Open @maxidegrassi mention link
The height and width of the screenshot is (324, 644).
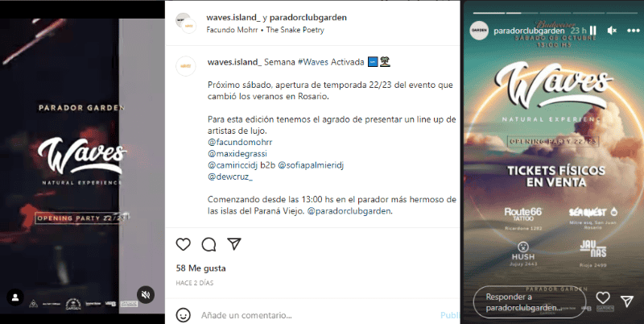click(x=237, y=154)
